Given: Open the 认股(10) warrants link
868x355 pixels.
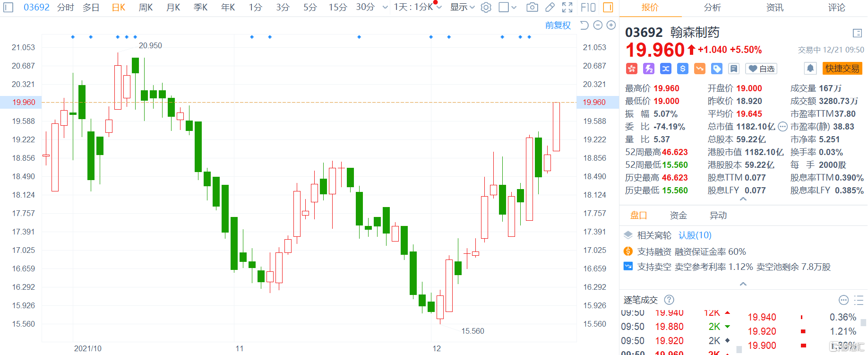Looking at the screenshot, I should (x=695, y=235).
